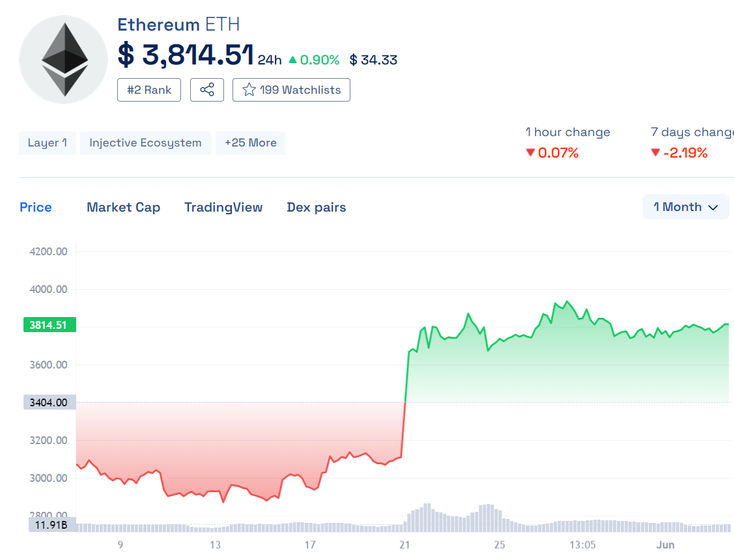Open the TradingView tab

(223, 207)
